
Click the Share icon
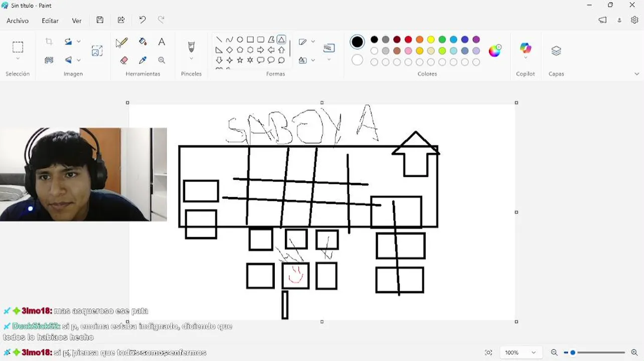pyautogui.click(x=121, y=20)
